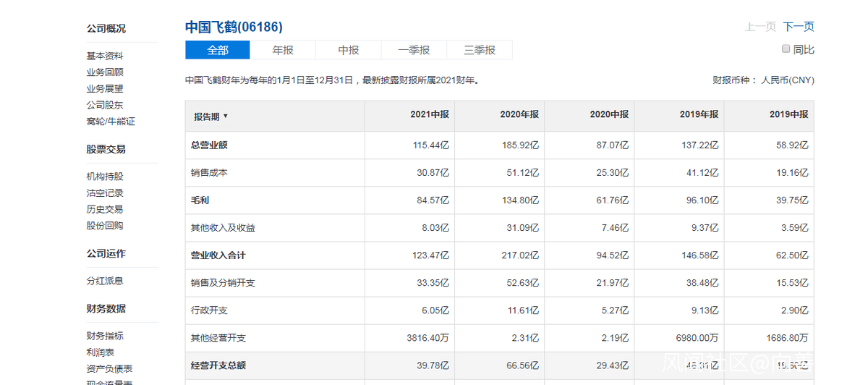Open 窝轮/牛熊证 sidebar link
This screenshot has width=868, height=385.
(x=111, y=122)
